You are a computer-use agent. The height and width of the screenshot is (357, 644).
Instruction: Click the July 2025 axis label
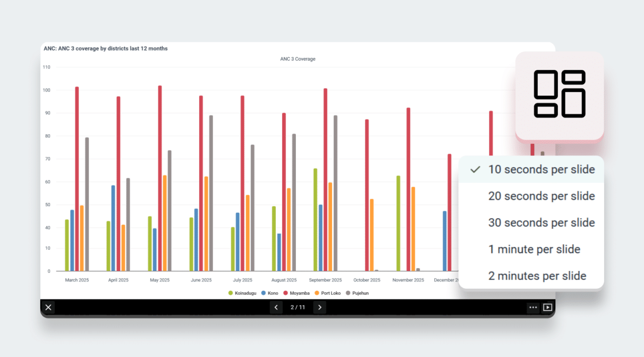click(243, 280)
